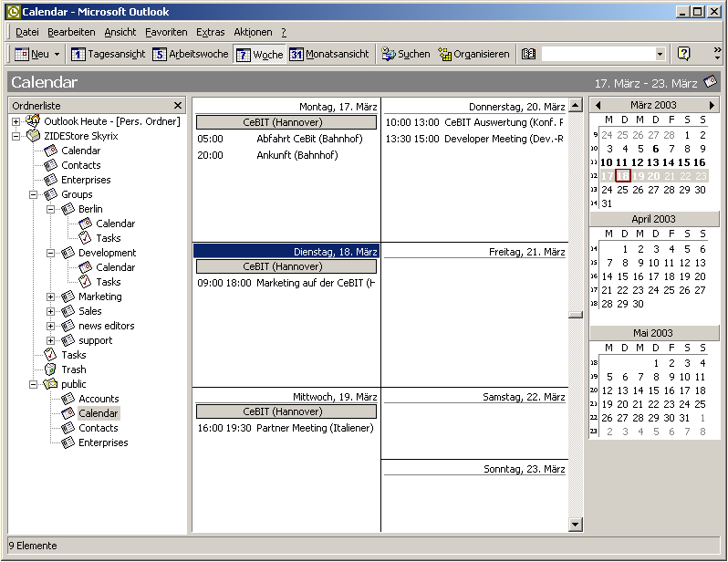The width and height of the screenshot is (728, 562).
Task: Open the Neu button dropdown arrow
Action: tap(57, 55)
